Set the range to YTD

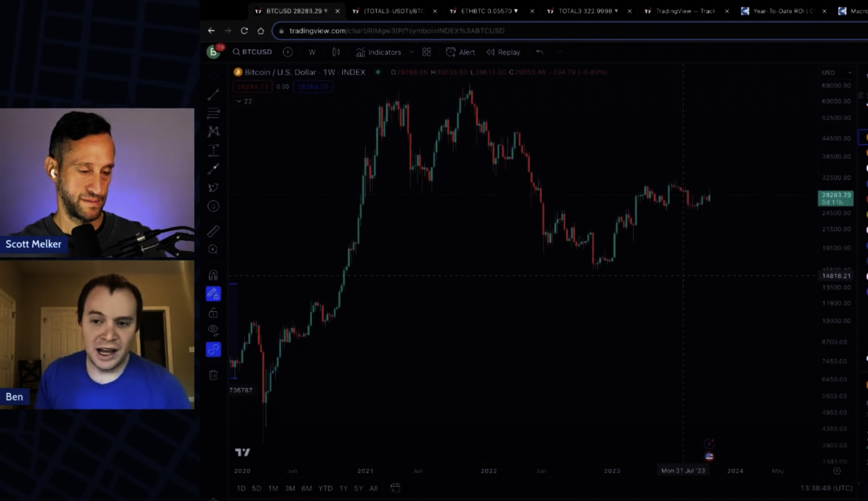point(325,488)
